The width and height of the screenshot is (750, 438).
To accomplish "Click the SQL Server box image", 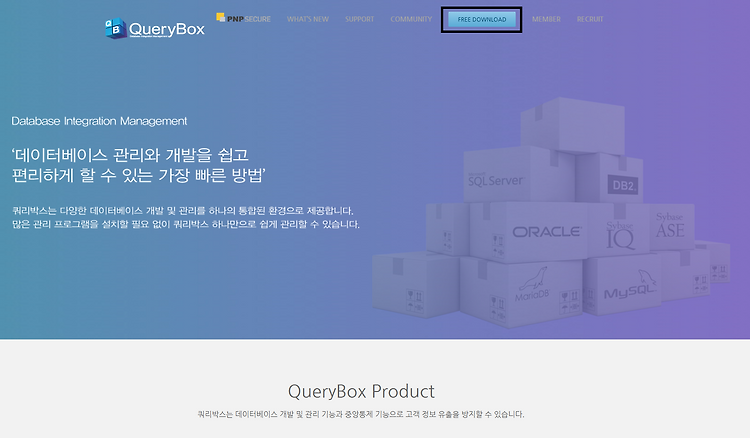I will pyautogui.click(x=519, y=175).
